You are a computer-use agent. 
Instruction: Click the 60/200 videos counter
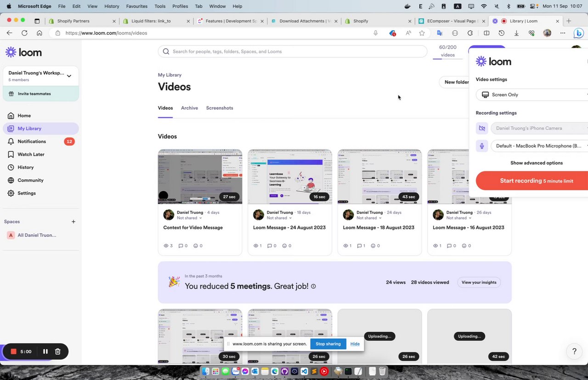click(447, 51)
